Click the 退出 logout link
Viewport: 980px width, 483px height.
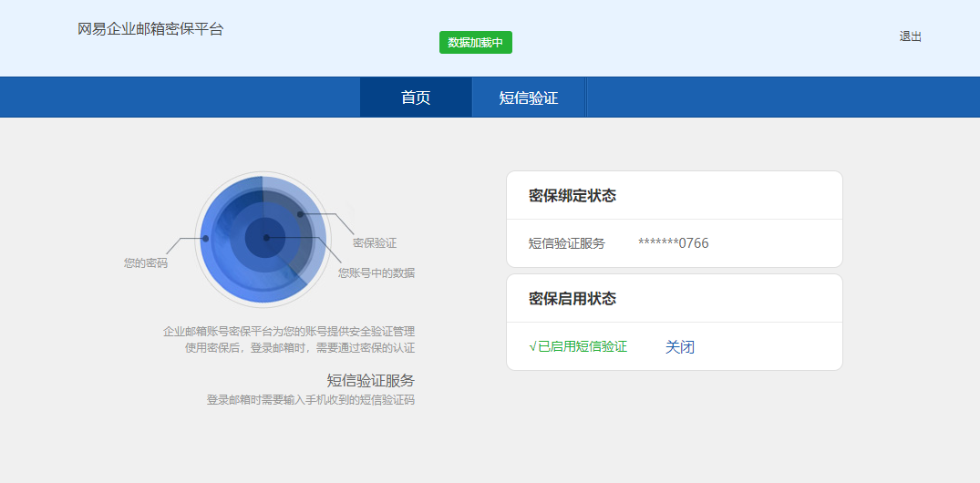click(910, 36)
